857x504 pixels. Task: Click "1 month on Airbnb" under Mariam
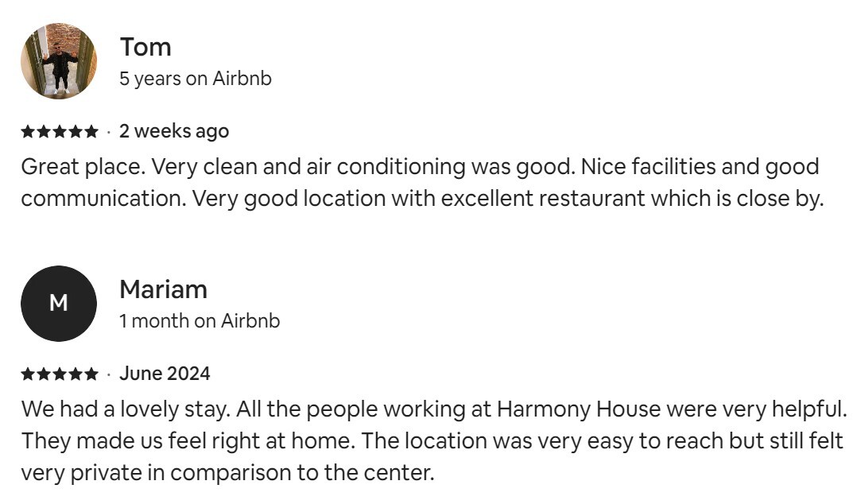point(200,321)
